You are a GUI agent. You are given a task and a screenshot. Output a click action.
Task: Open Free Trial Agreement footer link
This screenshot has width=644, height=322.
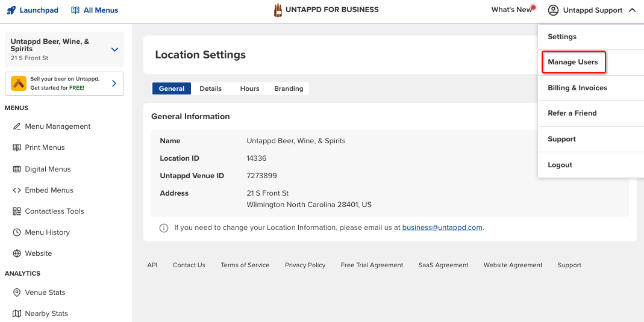[372, 265]
